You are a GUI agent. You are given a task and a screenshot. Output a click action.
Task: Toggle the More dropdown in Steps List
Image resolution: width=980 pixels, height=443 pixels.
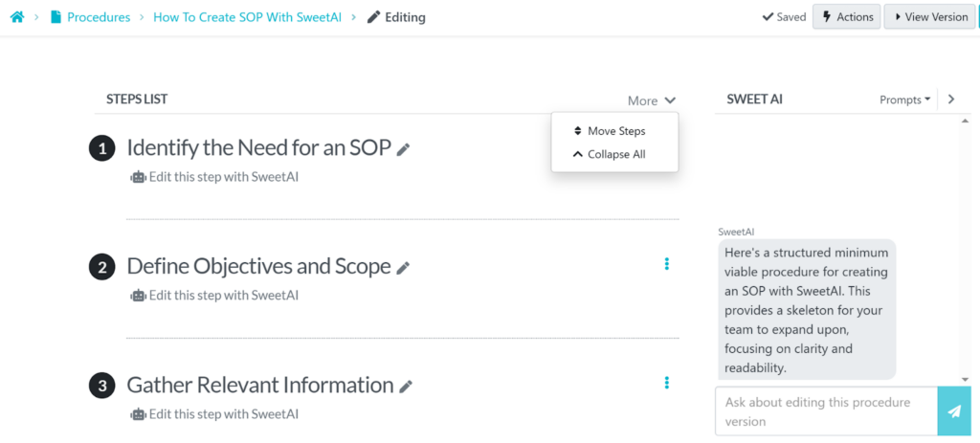tap(652, 100)
